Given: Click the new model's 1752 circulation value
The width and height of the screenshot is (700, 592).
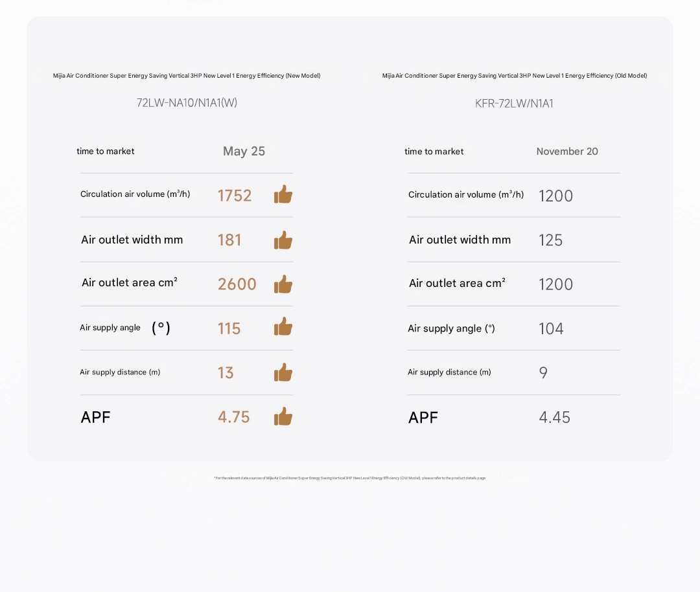Looking at the screenshot, I should (235, 196).
